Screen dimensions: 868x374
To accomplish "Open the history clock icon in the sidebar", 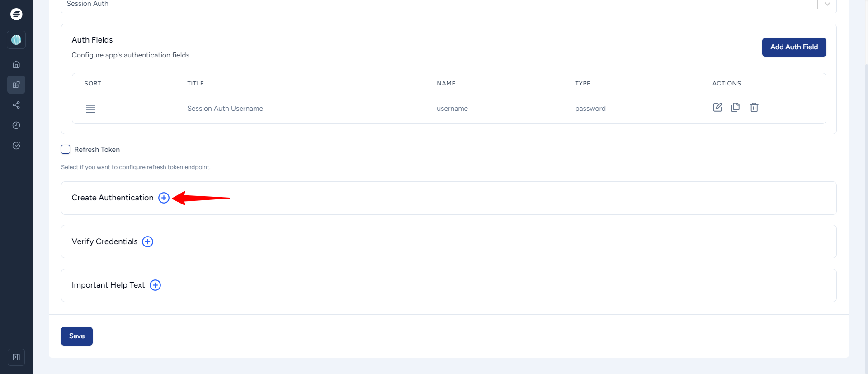I will click(16, 125).
